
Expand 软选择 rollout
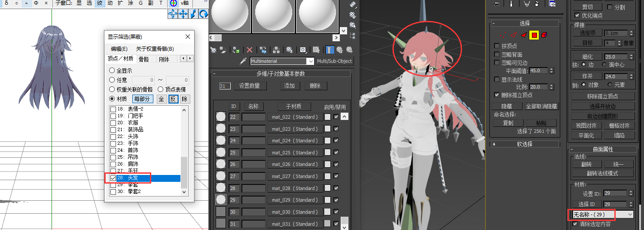(x=494, y=144)
